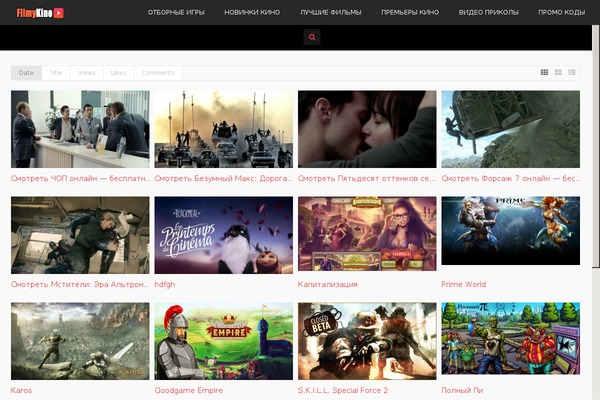Click the Мстители thumbnail
The image size is (600, 400).
[x=80, y=235]
